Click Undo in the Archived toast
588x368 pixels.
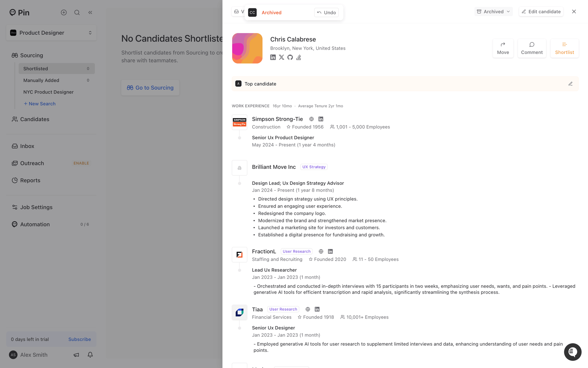coord(326,13)
